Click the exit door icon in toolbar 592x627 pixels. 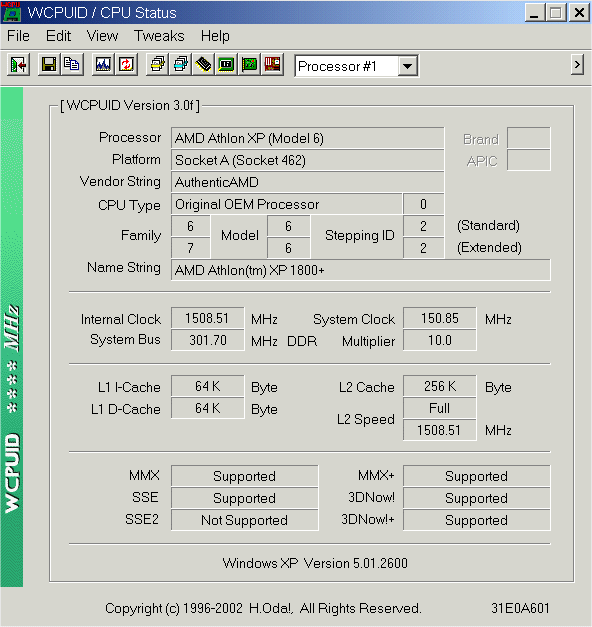[x=18, y=64]
